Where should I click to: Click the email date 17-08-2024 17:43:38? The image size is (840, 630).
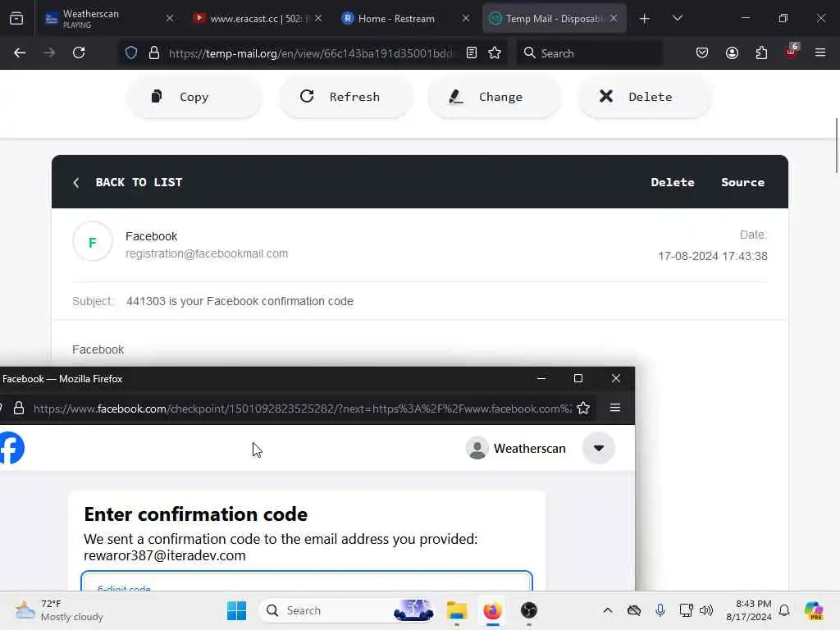pyautogui.click(x=713, y=256)
